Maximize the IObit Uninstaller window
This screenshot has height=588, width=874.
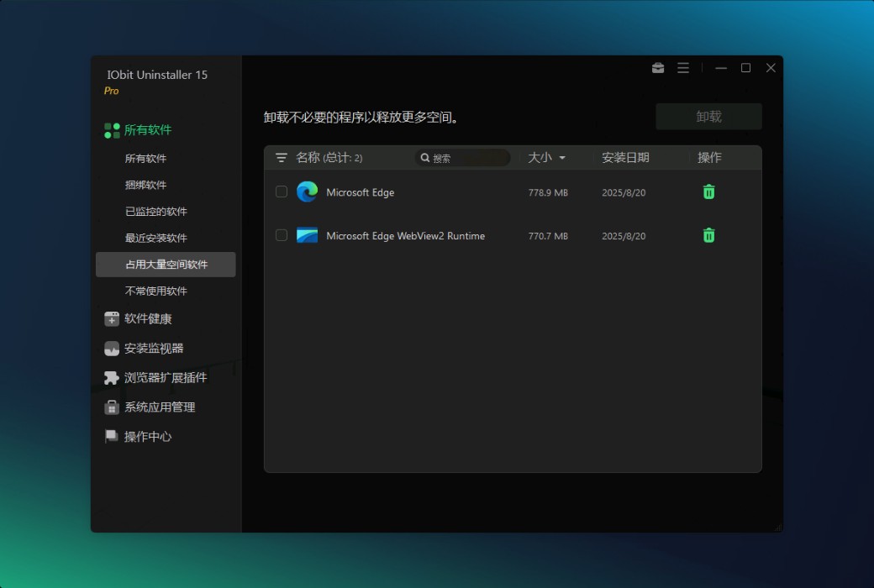coord(745,68)
